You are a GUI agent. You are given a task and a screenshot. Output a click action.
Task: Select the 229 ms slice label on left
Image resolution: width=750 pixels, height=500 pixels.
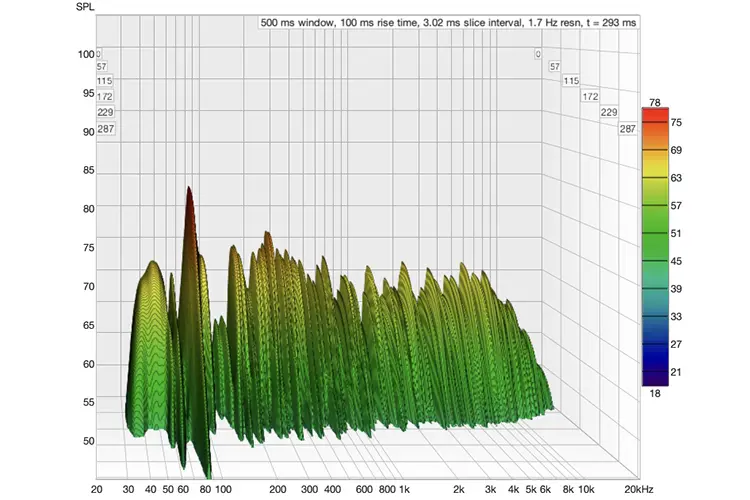(x=105, y=112)
